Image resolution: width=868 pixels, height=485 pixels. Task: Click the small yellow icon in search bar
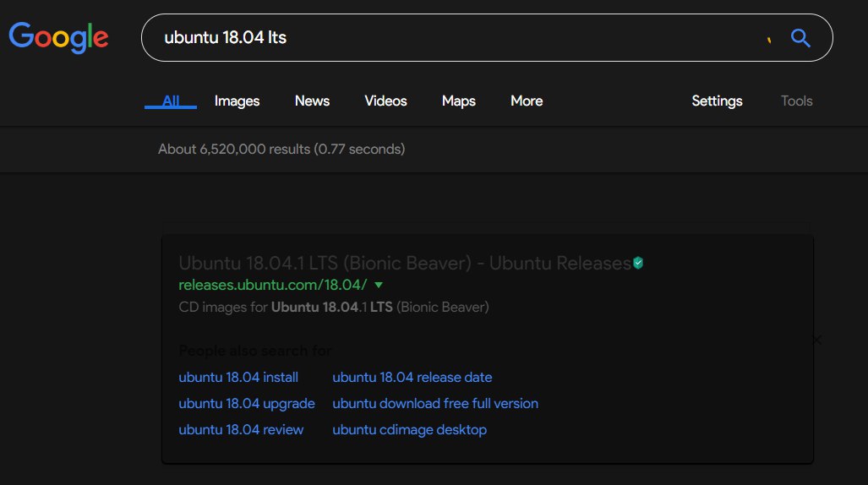click(769, 40)
